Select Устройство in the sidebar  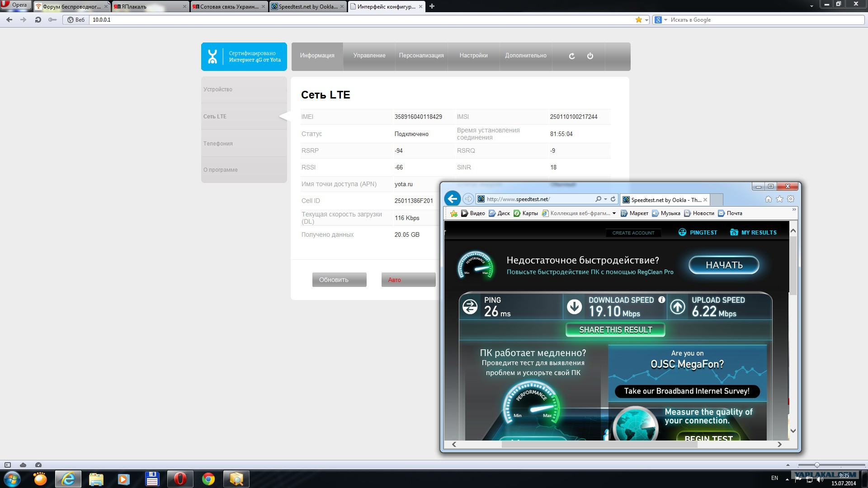pyautogui.click(x=244, y=89)
